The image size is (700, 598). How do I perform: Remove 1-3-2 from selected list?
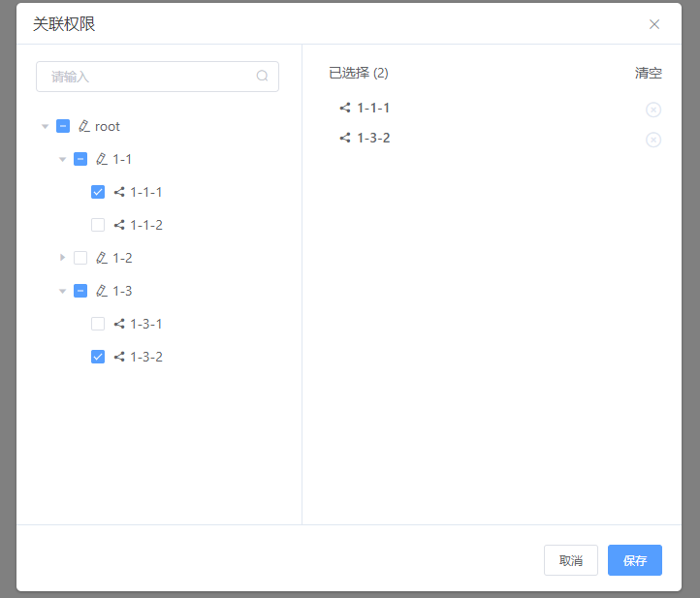point(653,140)
